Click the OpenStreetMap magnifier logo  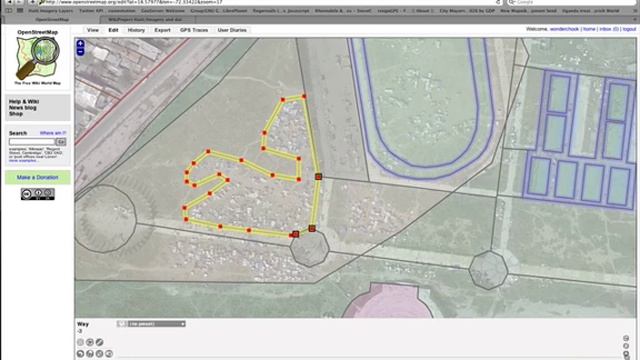coord(38,58)
